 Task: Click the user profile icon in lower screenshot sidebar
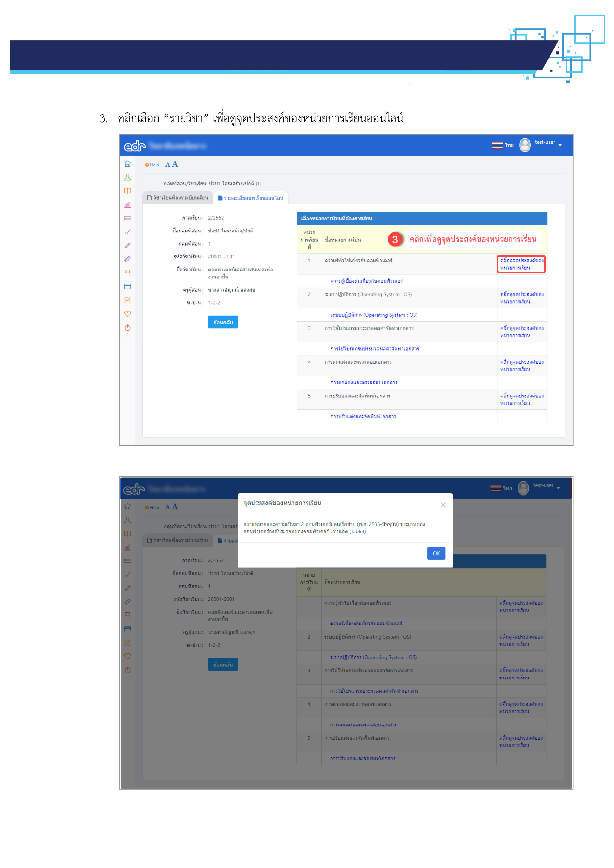point(127,520)
